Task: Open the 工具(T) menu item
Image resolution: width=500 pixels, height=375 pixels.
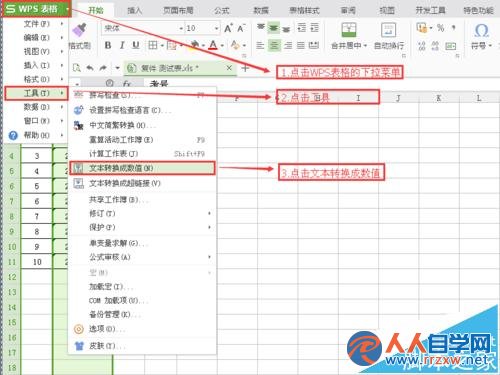Action: click(36, 93)
